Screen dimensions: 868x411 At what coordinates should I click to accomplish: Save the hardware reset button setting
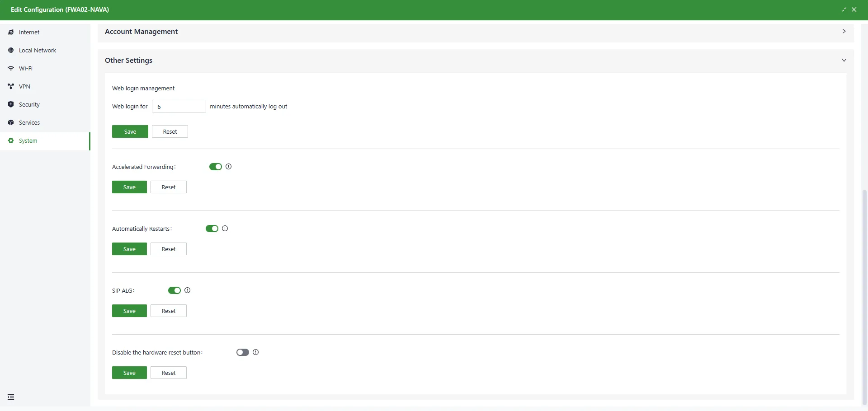[129, 373]
